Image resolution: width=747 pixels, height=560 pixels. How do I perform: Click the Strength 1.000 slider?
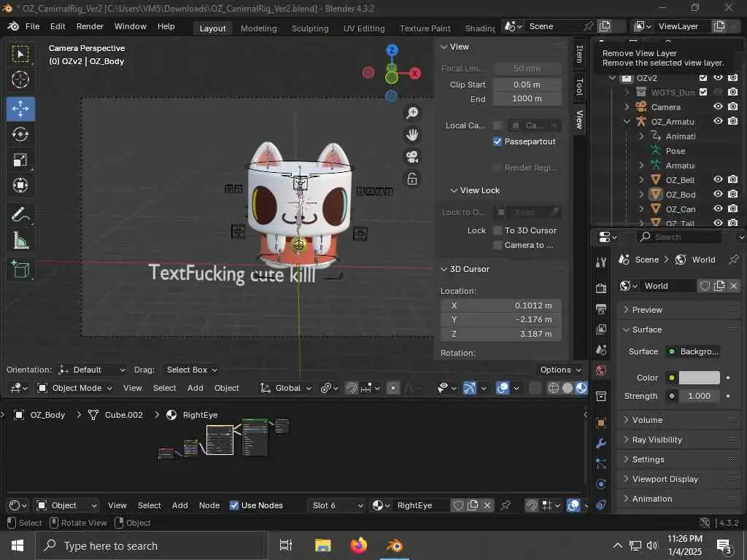pyautogui.click(x=699, y=396)
